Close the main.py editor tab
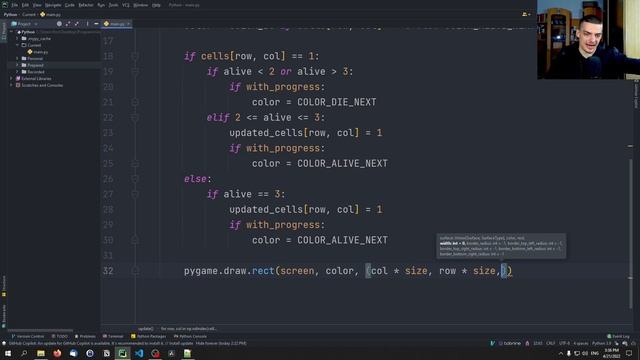The image size is (640, 360). (x=129, y=24)
